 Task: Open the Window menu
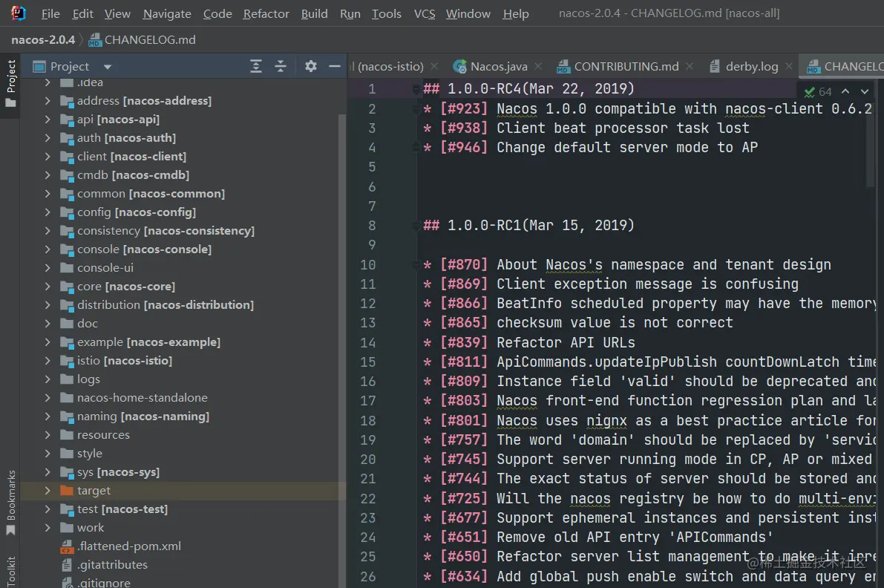468,13
